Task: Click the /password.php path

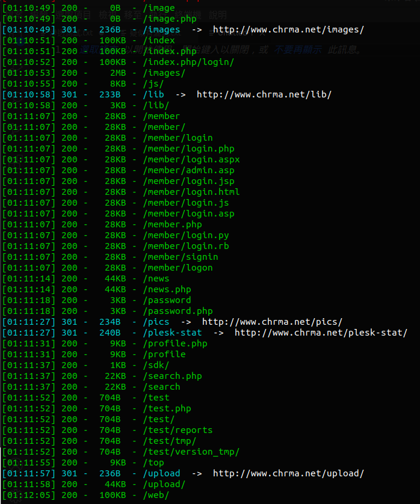Action: pos(178,311)
